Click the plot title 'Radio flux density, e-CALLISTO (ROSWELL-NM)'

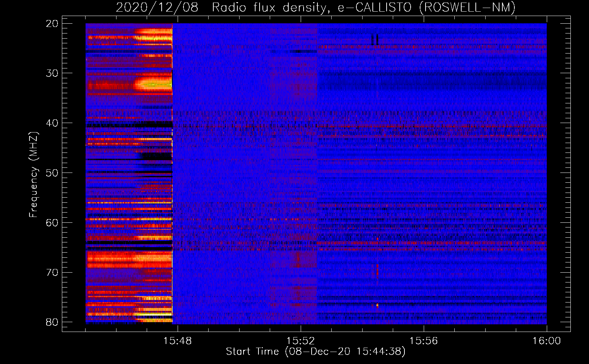point(364,7)
